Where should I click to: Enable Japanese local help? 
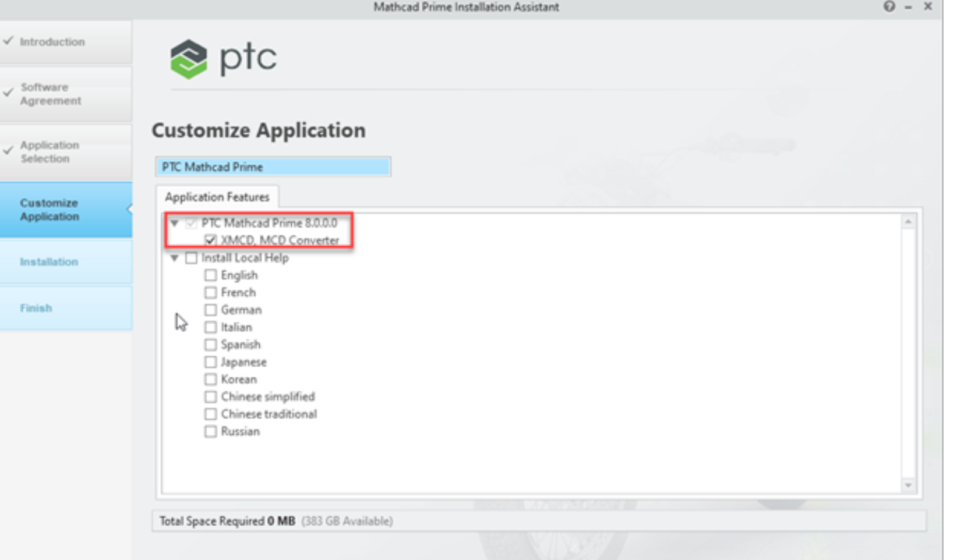(x=211, y=361)
